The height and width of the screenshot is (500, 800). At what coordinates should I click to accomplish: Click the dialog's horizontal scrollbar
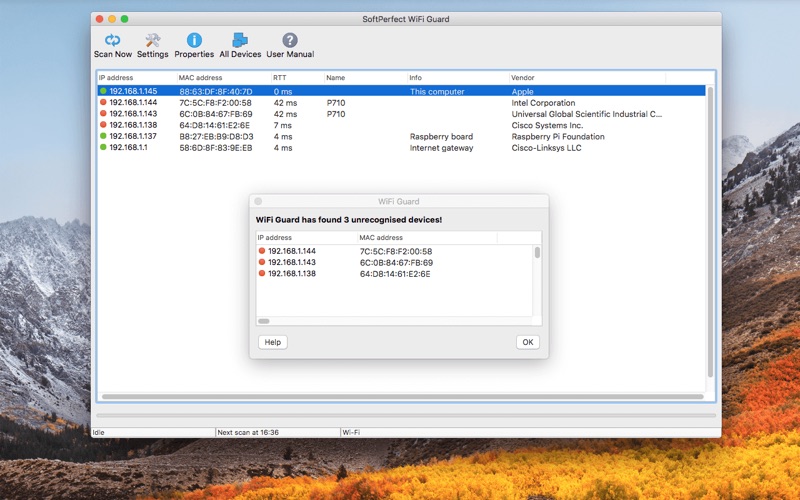(x=265, y=321)
